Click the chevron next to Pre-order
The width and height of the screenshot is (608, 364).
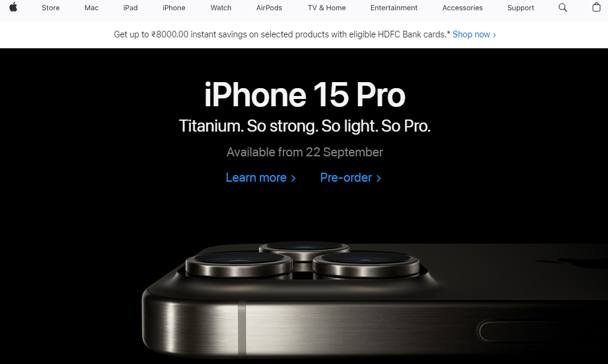pyautogui.click(x=378, y=178)
